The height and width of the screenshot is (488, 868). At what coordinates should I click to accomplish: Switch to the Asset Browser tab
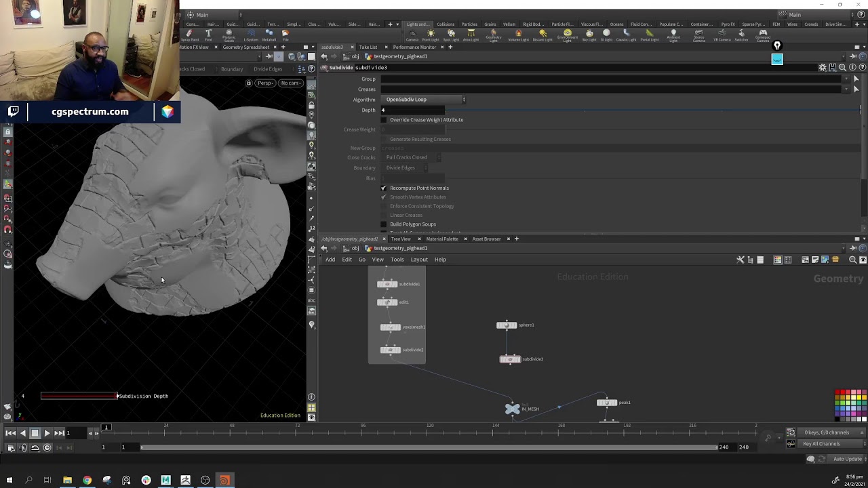pyautogui.click(x=487, y=239)
